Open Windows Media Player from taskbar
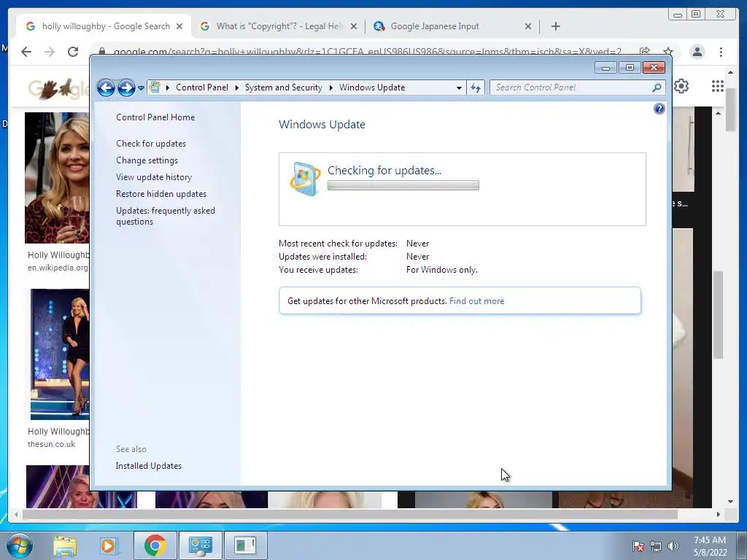 click(108, 545)
